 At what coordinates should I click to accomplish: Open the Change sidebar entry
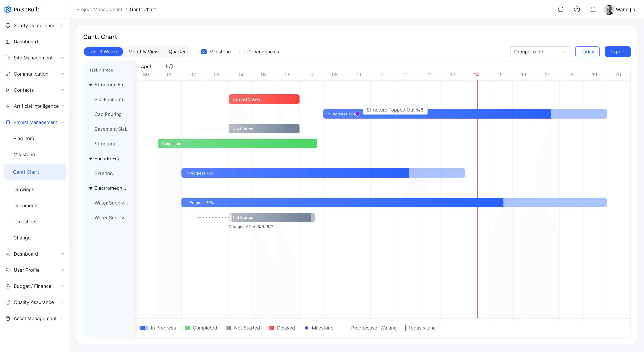click(22, 238)
